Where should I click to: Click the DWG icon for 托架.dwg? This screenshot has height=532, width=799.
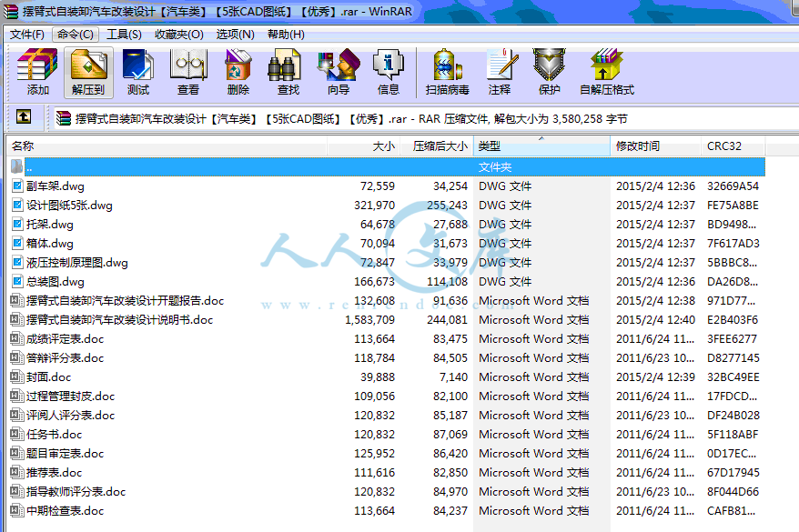[x=17, y=224]
